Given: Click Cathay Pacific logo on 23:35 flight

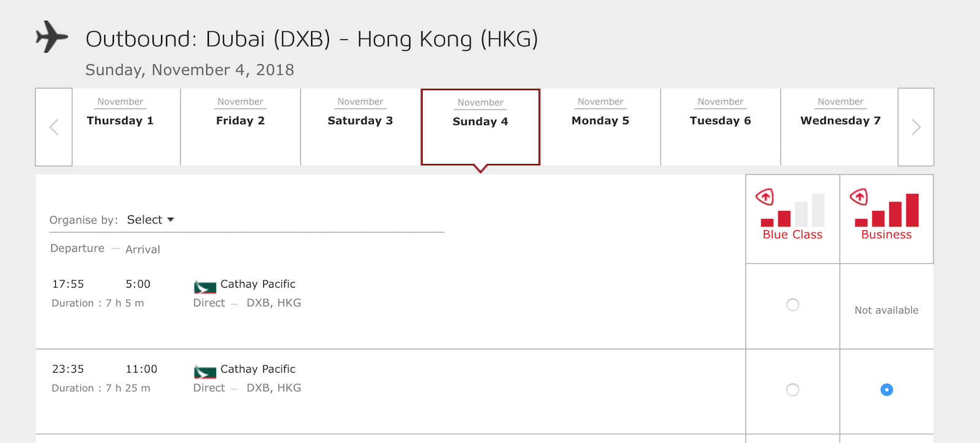Looking at the screenshot, I should coord(205,372).
